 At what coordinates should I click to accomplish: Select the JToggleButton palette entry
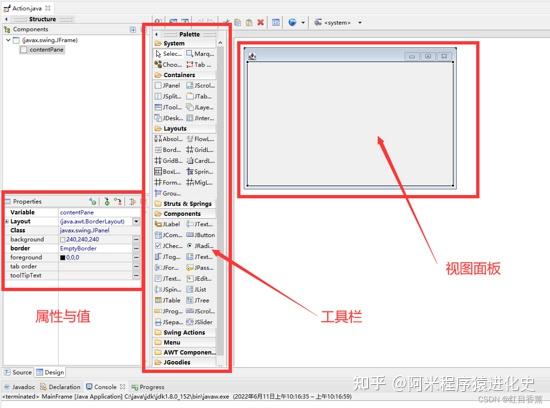pos(168,257)
